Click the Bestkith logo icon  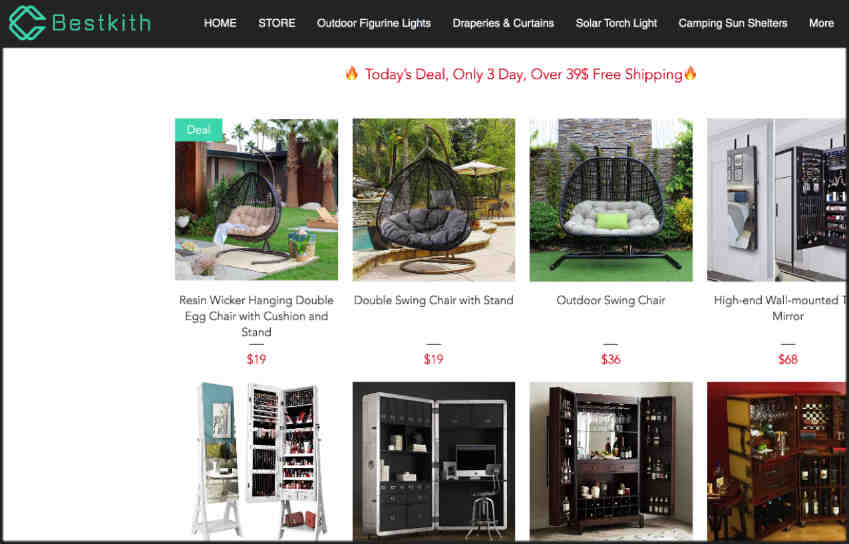tap(27, 23)
